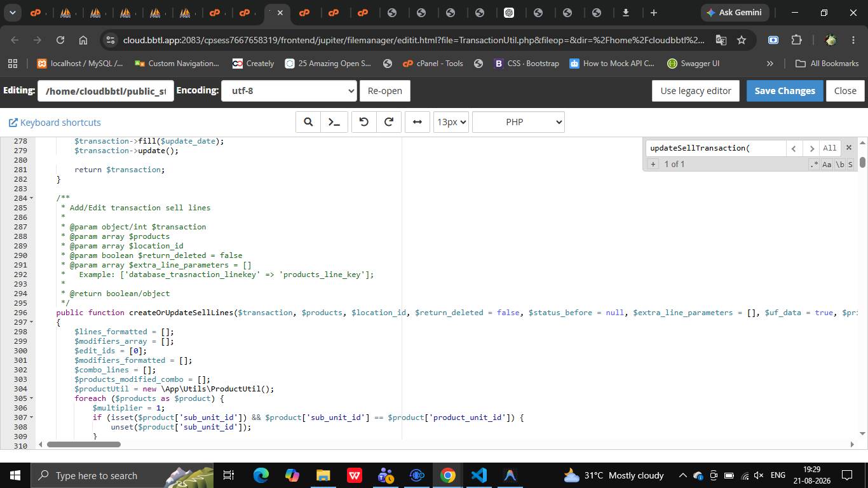The height and width of the screenshot is (488, 868).
Task: Open Keyboard shortcuts link
Action: 55,123
